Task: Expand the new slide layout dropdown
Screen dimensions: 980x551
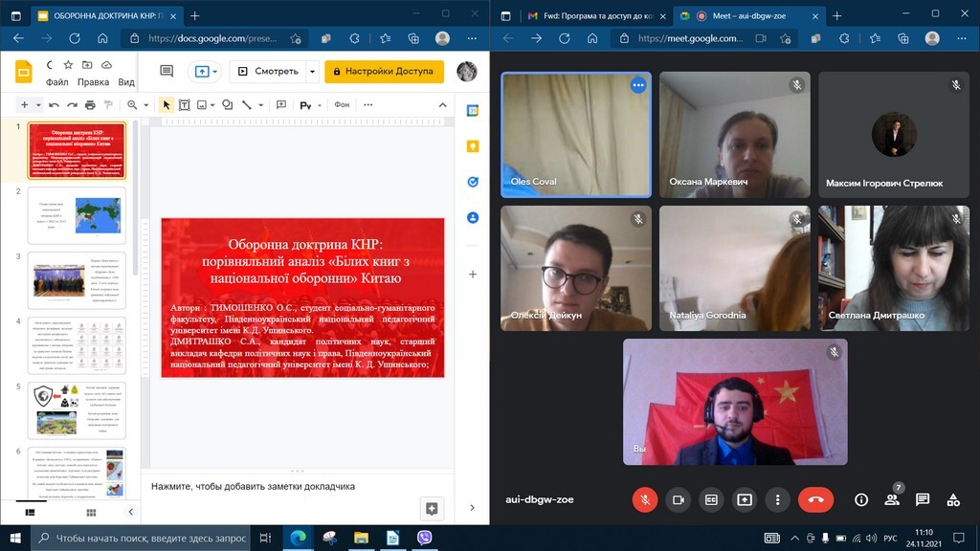Action: [x=38, y=105]
